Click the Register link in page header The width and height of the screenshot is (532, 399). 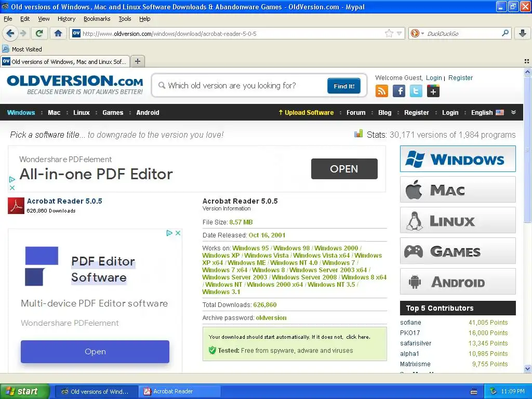tap(460, 78)
